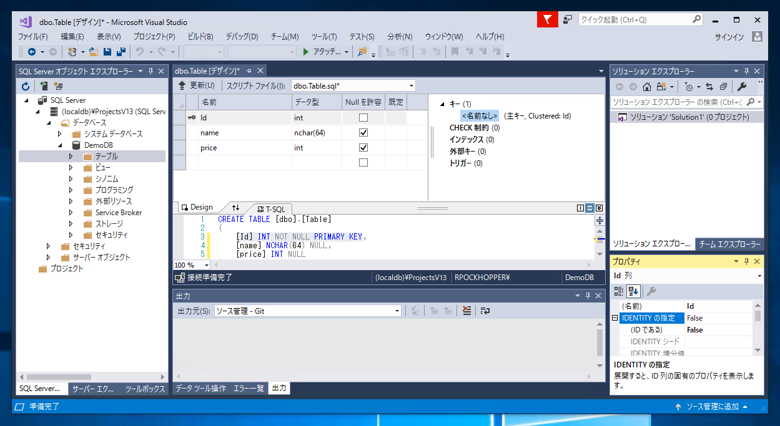Viewport: 780px width, 426px height.
Task: Open the デバッグ(D) menu
Action: (x=242, y=37)
